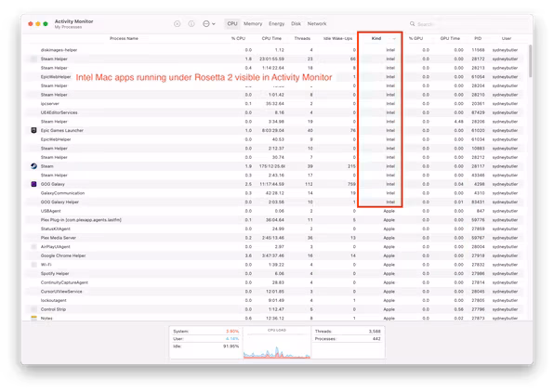The height and width of the screenshot is (392, 554).
Task: Click the AirPlayUIAgent process icon
Action: [33, 246]
